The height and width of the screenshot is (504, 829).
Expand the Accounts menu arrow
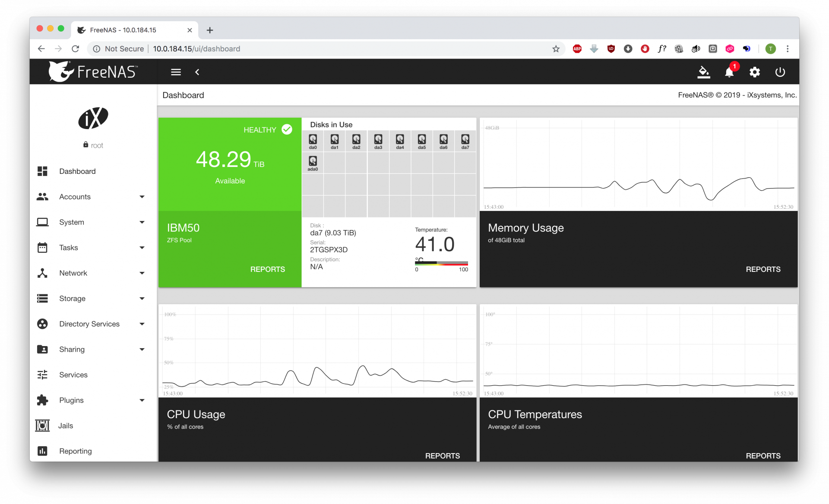(x=142, y=197)
